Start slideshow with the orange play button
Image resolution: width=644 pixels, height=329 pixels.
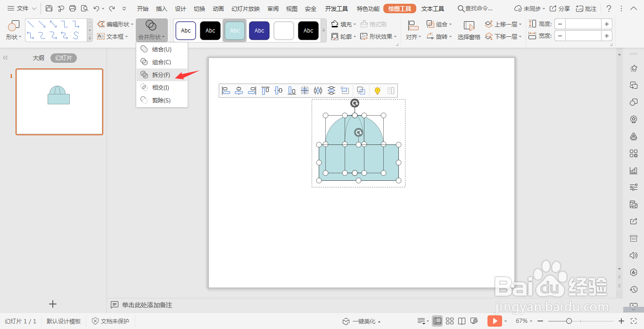[x=495, y=321]
